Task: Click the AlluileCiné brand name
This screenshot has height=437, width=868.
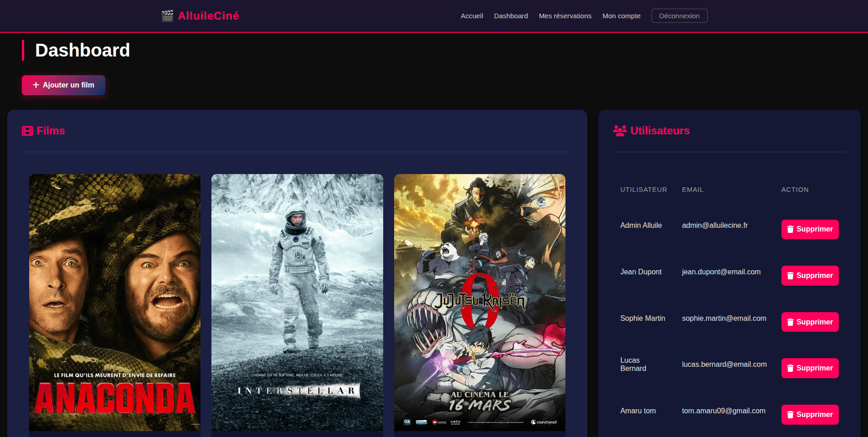Action: pyautogui.click(x=208, y=16)
